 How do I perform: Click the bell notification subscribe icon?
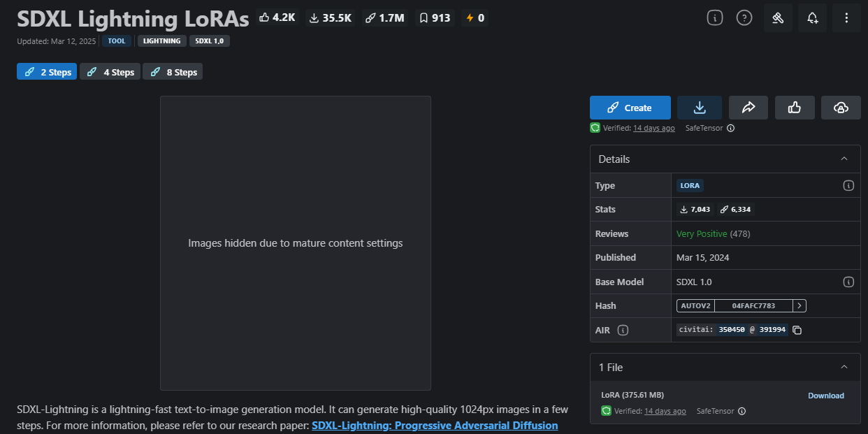(812, 18)
